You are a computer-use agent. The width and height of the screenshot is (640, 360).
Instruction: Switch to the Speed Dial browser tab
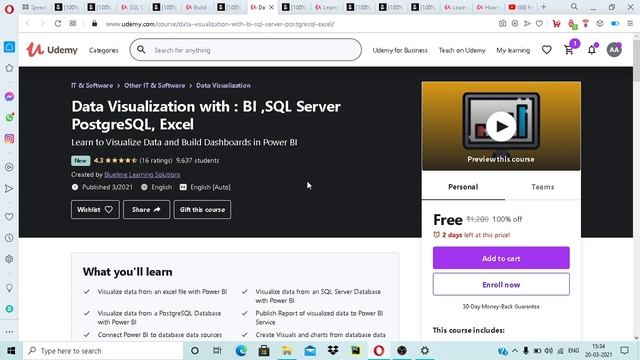(35, 7)
